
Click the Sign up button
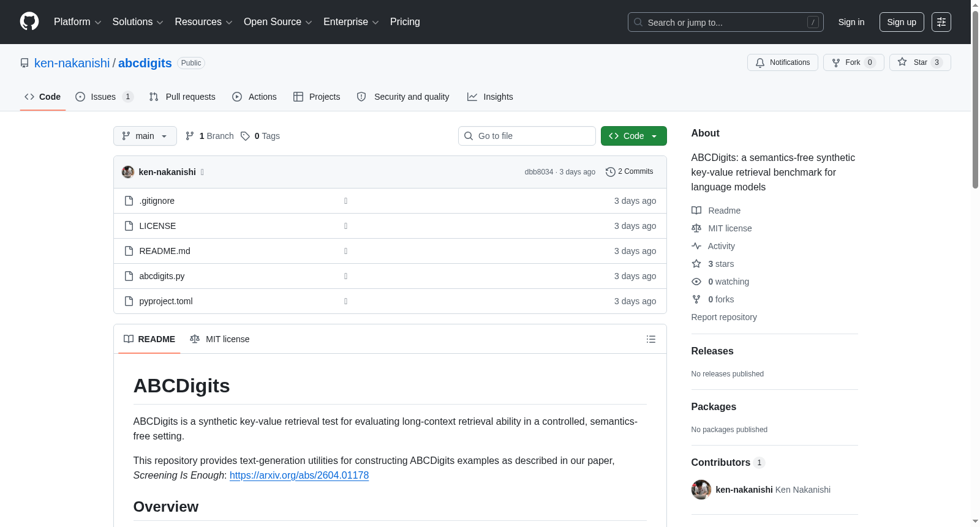(x=902, y=22)
